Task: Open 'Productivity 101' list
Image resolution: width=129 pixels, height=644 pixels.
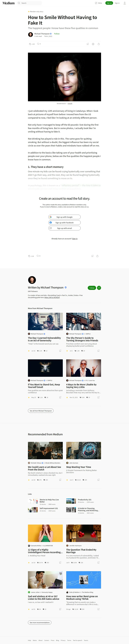Action: [x=84, y=500]
